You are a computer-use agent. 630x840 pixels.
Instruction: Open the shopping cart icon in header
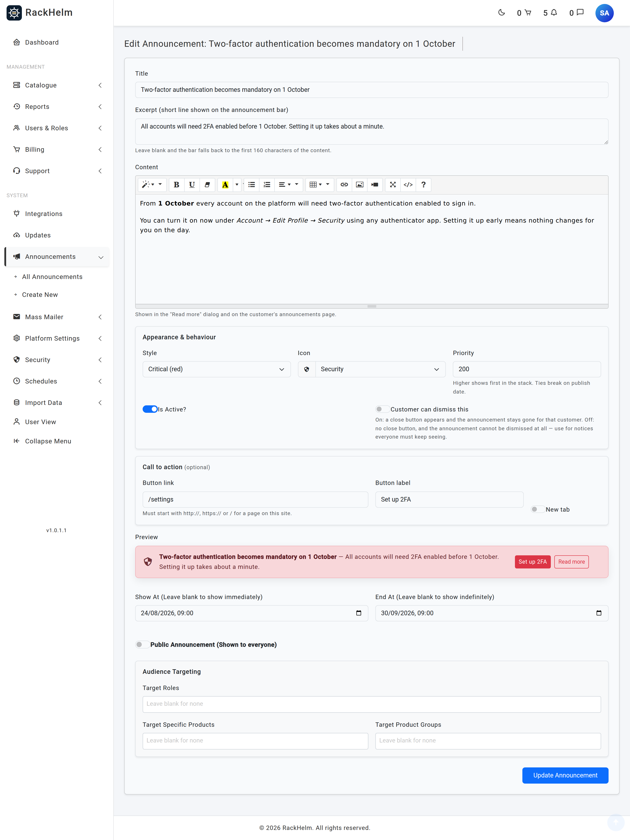click(524, 13)
